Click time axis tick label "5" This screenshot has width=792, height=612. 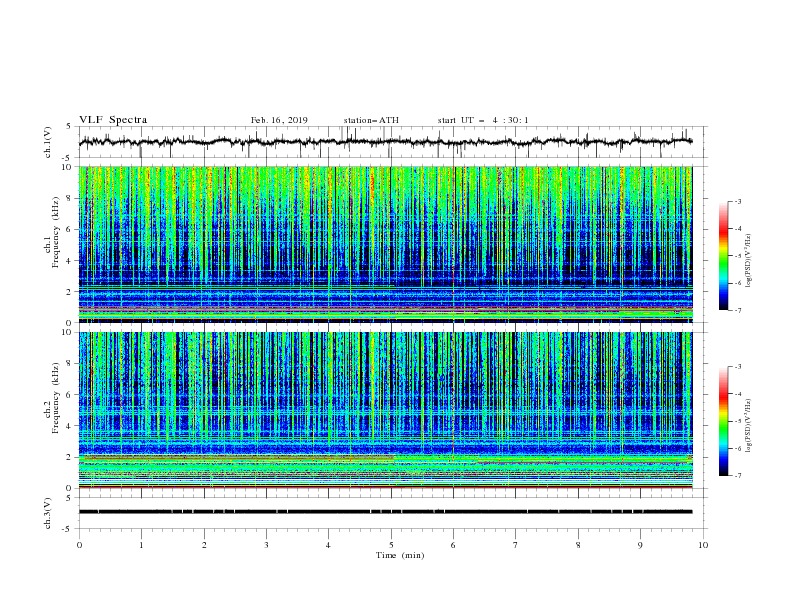391,545
